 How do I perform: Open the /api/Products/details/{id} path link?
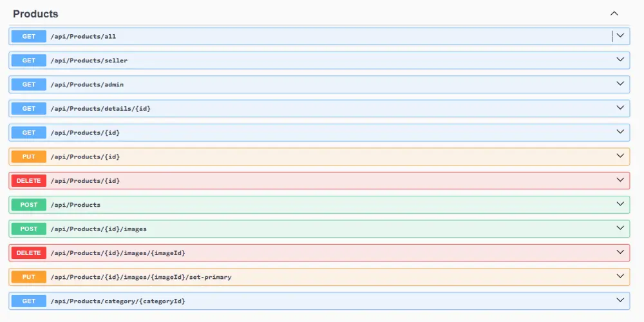tap(100, 109)
